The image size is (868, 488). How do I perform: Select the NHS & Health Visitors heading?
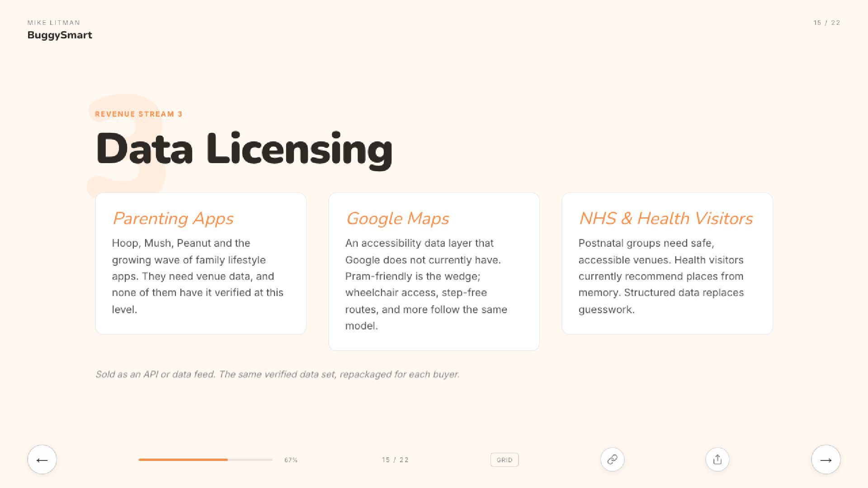pos(665,218)
